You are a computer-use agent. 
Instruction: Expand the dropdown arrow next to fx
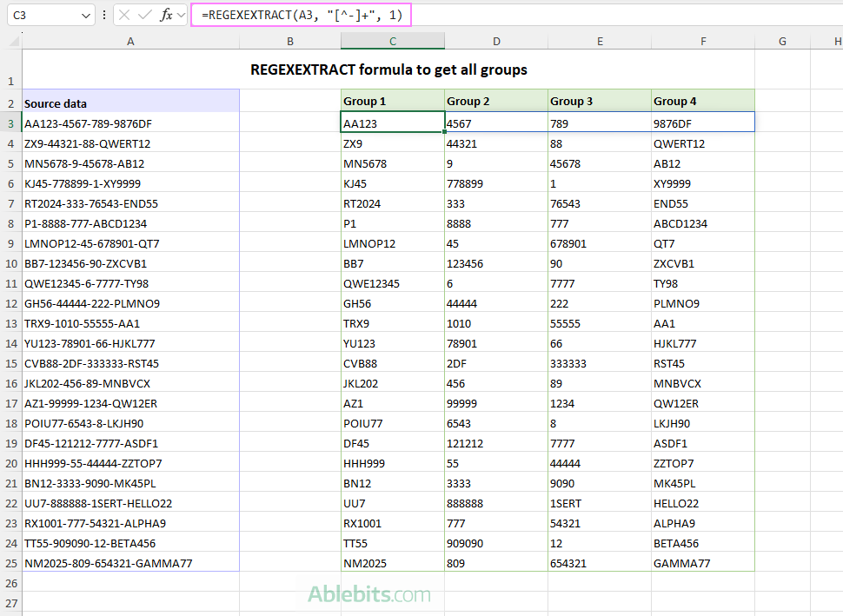pos(181,16)
